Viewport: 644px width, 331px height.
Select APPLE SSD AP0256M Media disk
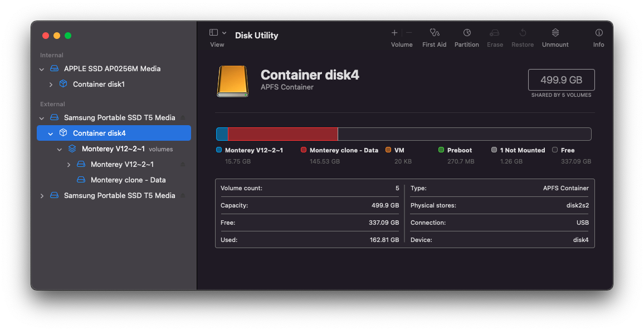[x=112, y=69]
